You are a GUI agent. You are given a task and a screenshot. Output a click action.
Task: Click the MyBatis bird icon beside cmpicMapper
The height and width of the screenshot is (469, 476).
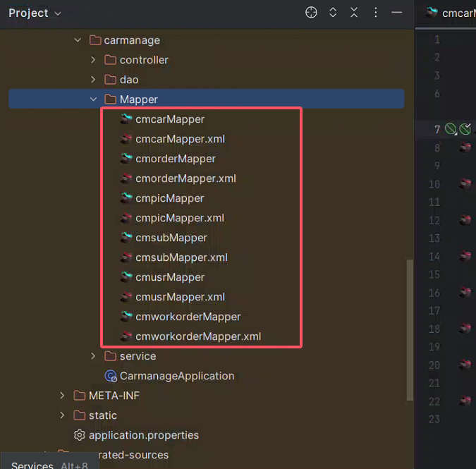point(126,197)
